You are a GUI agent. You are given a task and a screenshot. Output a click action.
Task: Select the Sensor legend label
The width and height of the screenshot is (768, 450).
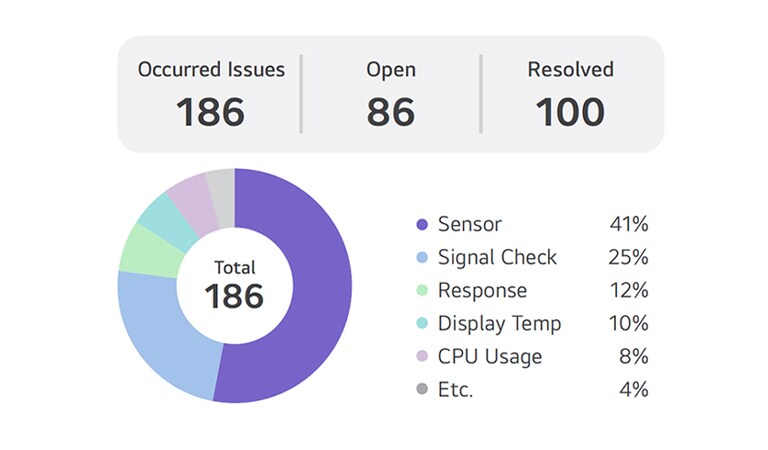click(x=470, y=225)
